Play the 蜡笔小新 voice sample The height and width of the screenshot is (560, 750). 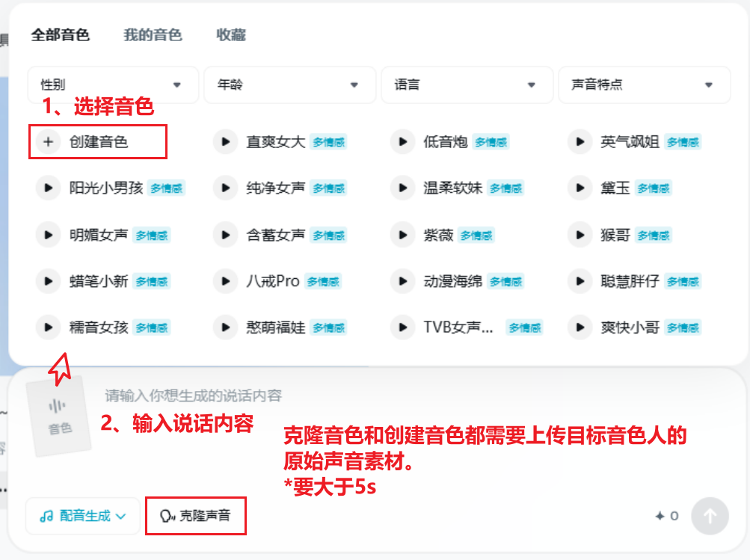(48, 280)
